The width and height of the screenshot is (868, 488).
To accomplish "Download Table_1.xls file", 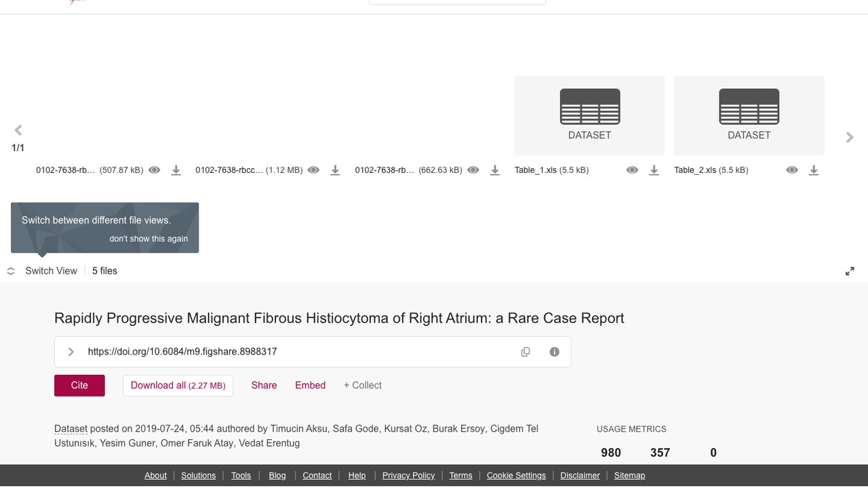I will point(654,170).
